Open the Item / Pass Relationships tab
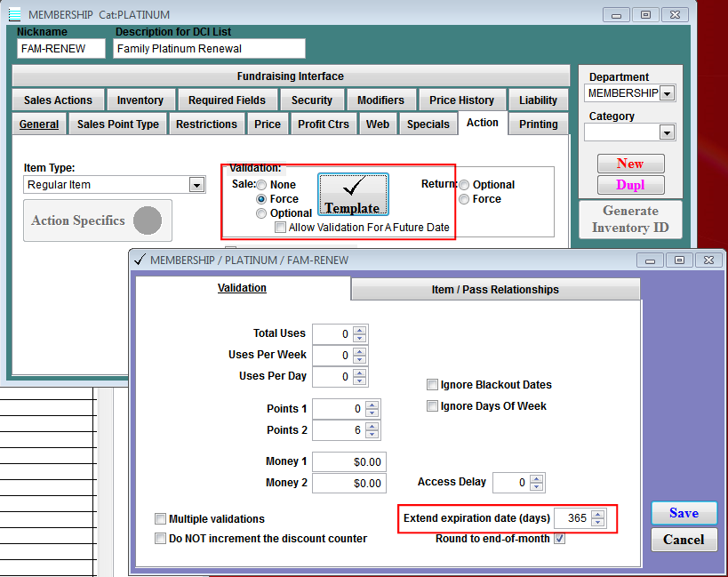Screen dimensions: 728x577 (x=495, y=289)
